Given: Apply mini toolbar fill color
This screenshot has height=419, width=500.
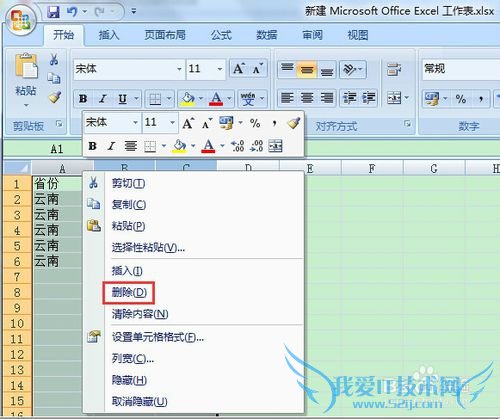Looking at the screenshot, I should [x=179, y=146].
